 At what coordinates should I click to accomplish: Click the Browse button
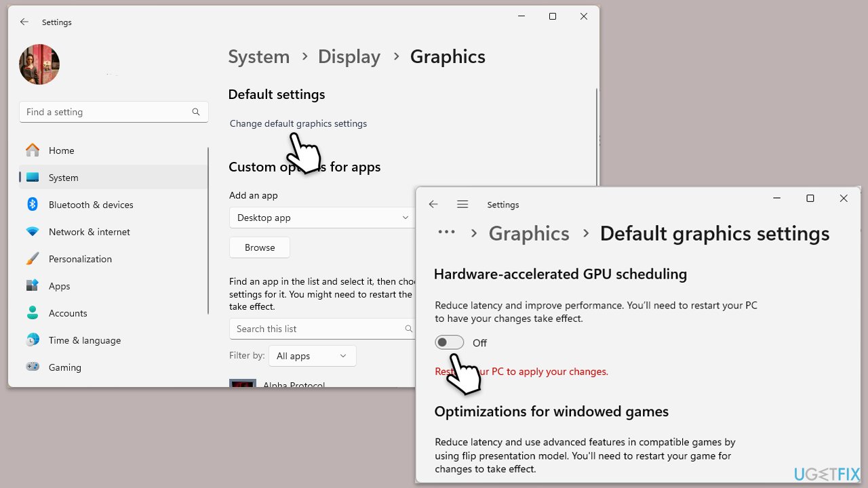click(x=260, y=247)
